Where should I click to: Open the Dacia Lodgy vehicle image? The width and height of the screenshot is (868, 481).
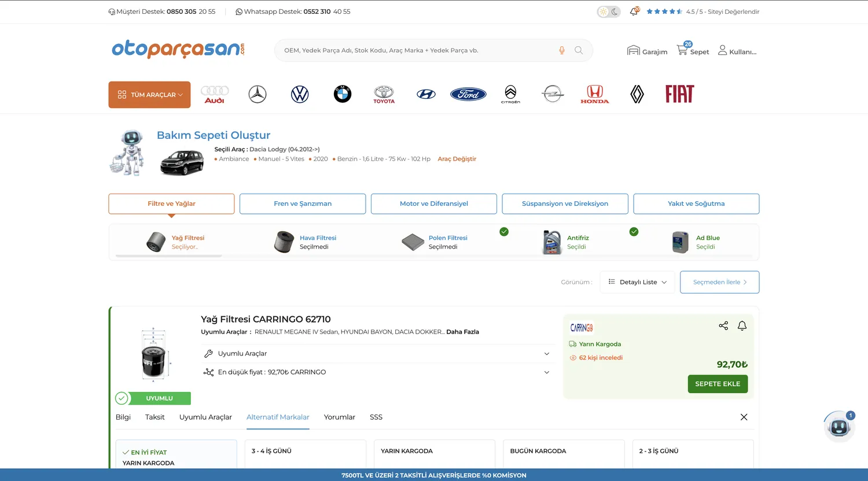coord(182,162)
